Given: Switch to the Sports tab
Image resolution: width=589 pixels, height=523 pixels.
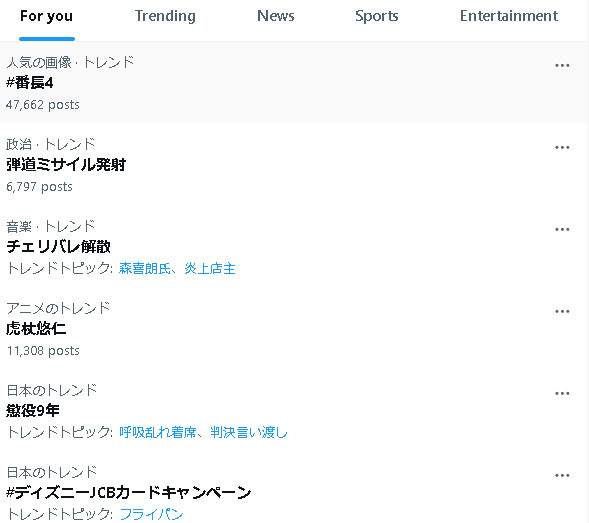Looking at the screenshot, I should (377, 17).
